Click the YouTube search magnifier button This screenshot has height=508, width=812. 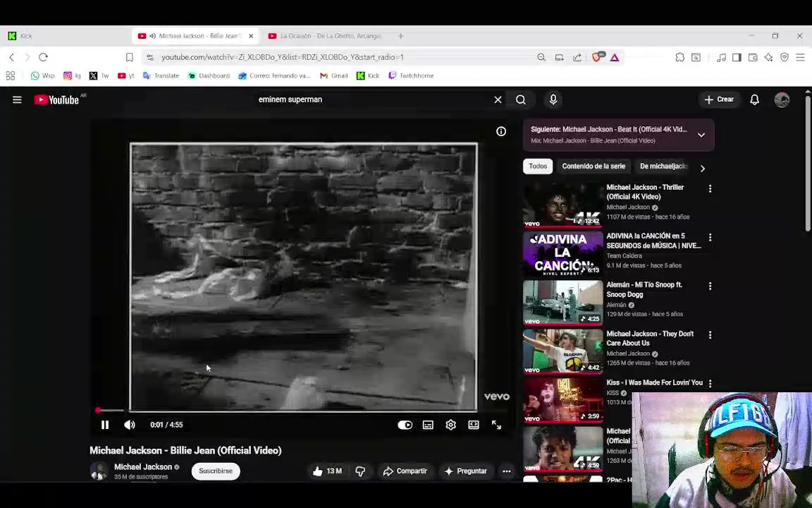point(521,99)
